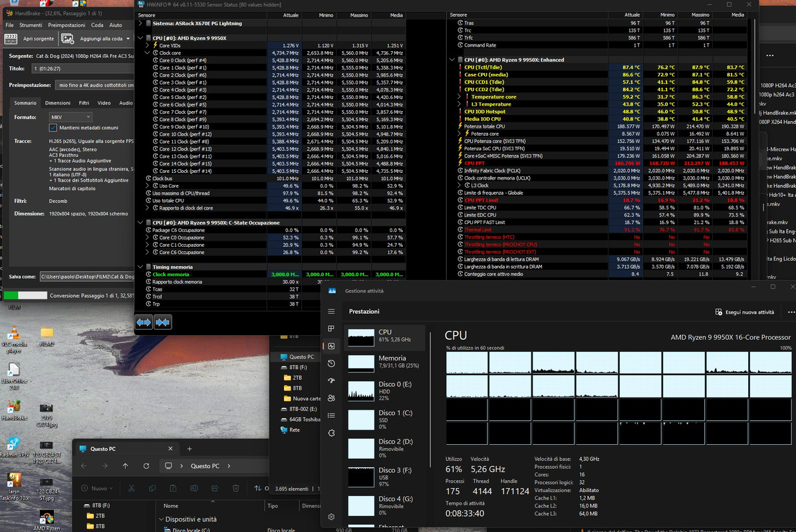The image size is (796, 532).
Task: Switch to HandBrake Filtri tab
Action: tap(84, 103)
